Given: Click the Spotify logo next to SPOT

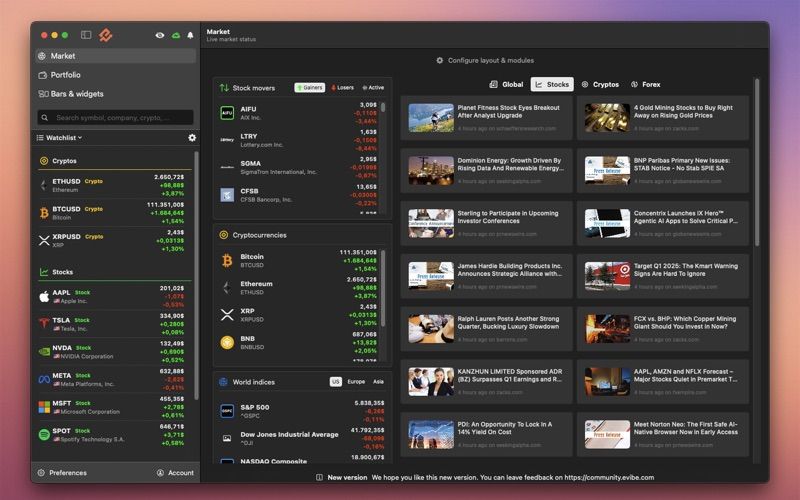Looking at the screenshot, I should point(44,434).
